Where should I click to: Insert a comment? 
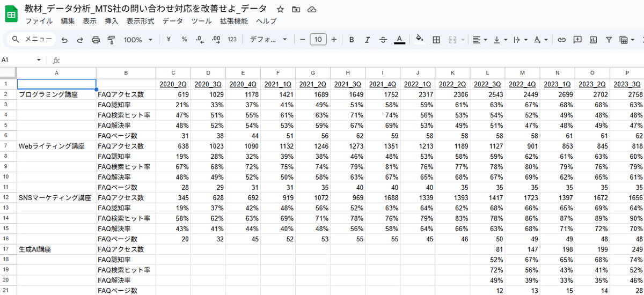tap(577, 40)
